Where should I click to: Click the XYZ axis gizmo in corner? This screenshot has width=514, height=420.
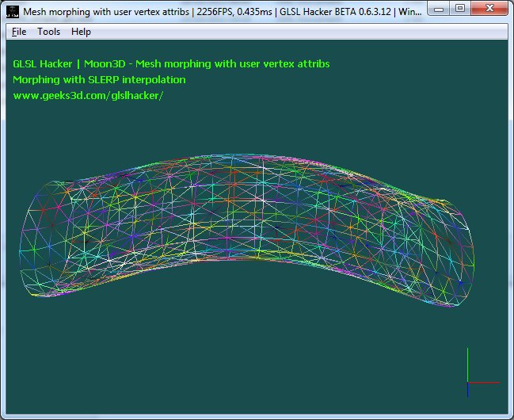pyautogui.click(x=483, y=373)
